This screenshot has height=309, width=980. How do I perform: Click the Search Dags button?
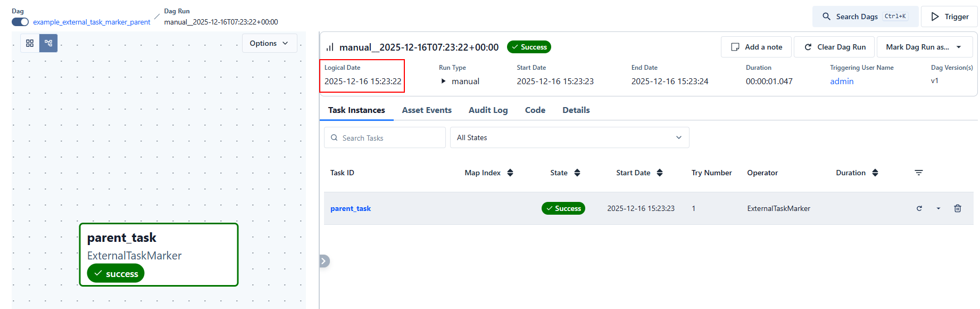865,17
